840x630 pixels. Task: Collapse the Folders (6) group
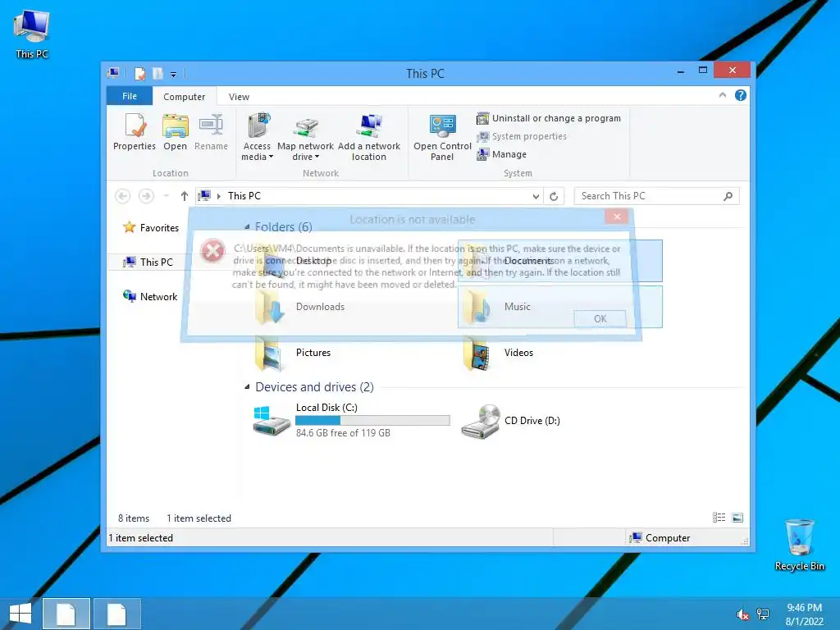(247, 227)
